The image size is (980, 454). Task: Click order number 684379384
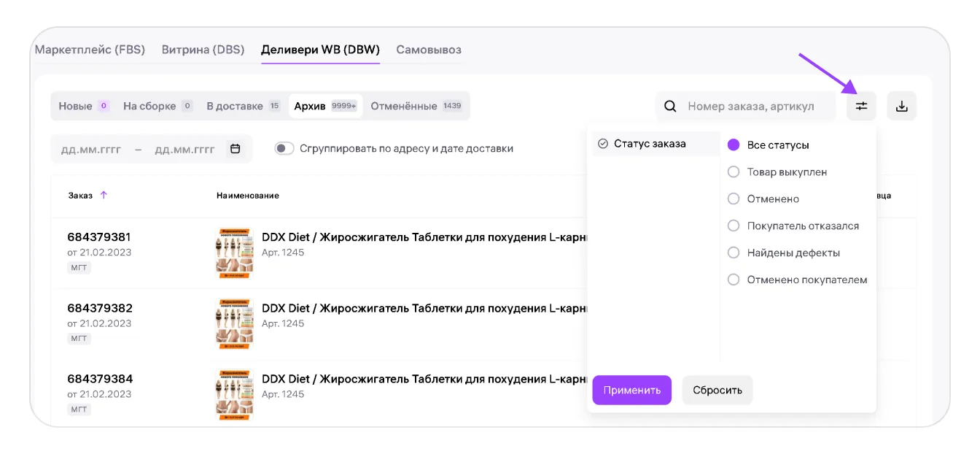pos(100,379)
